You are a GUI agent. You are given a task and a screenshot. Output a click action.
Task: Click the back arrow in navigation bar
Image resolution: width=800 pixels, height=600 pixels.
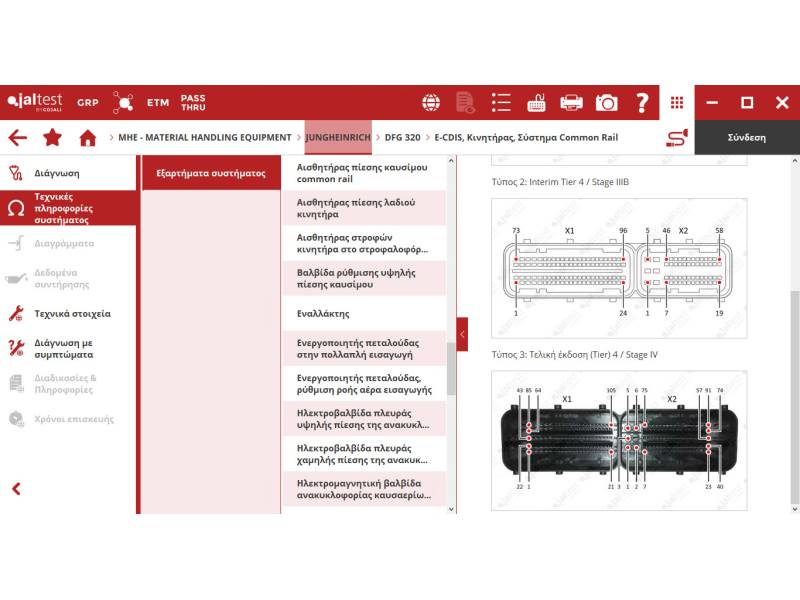17,138
